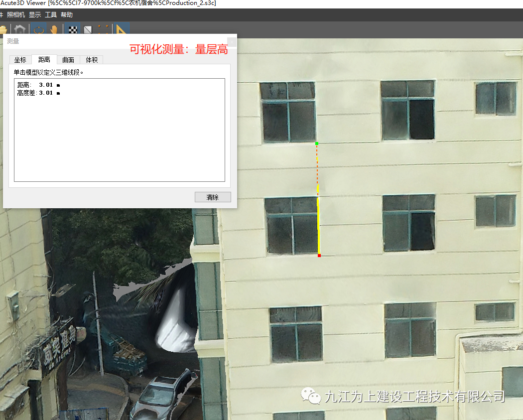Switch to the 曲面 tab
523x420 pixels.
[68, 60]
